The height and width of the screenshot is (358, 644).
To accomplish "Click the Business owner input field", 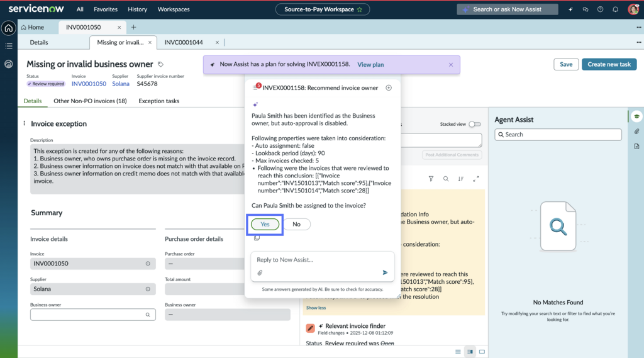I will 93,315.
